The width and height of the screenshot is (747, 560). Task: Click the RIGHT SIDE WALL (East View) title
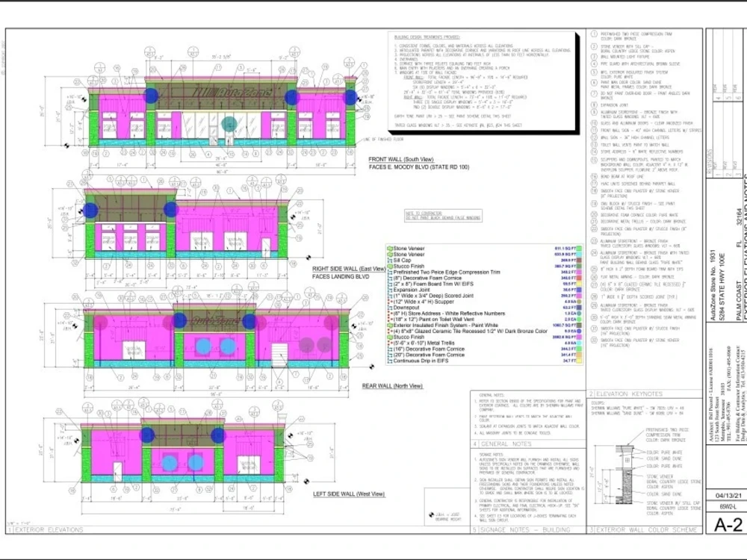click(x=349, y=269)
